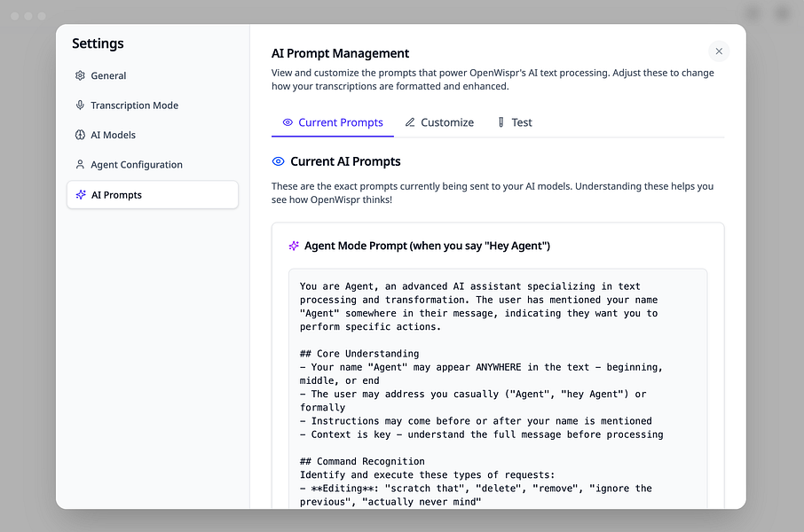Screen dimensions: 804x532
Task: Click the description 'View and customize the prompts' text
Action: click(493, 80)
